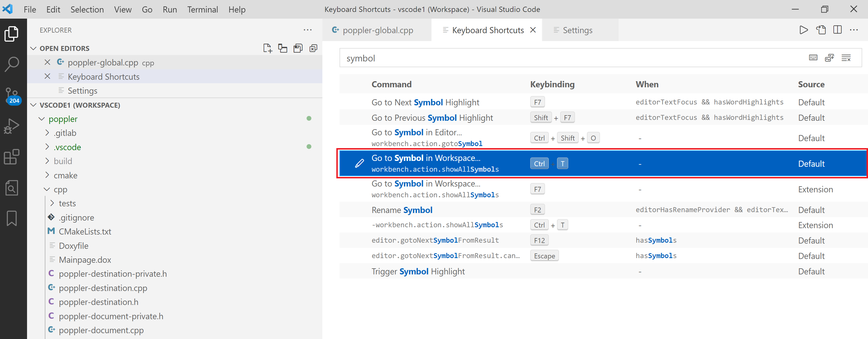Create New Untitled Text File in Open Editors
The height and width of the screenshot is (339, 868).
267,48
